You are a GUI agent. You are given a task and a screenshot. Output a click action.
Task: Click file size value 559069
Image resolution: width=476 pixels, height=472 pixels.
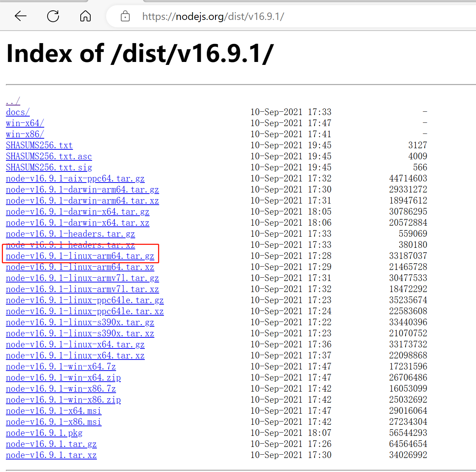(413, 234)
